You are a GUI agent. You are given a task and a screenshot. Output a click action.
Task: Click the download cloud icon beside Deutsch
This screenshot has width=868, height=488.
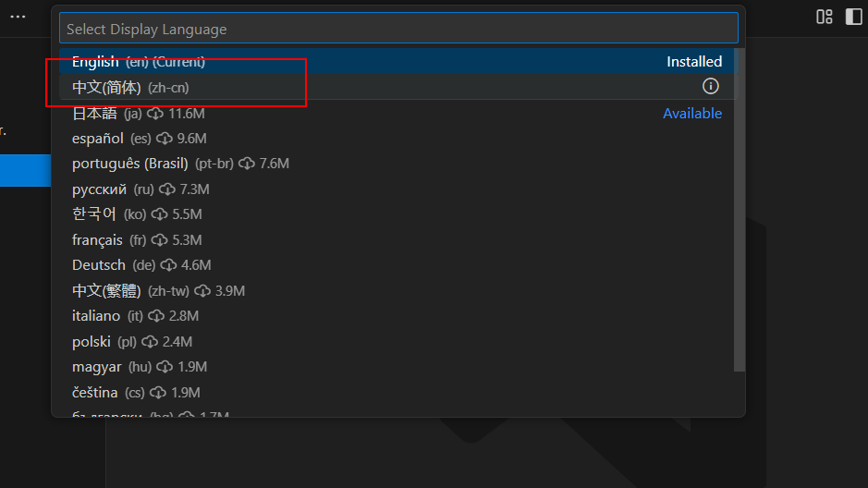click(x=168, y=265)
